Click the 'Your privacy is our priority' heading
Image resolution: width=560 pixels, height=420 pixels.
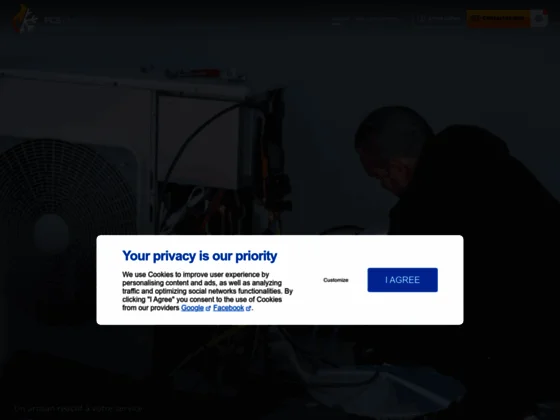pyautogui.click(x=200, y=256)
